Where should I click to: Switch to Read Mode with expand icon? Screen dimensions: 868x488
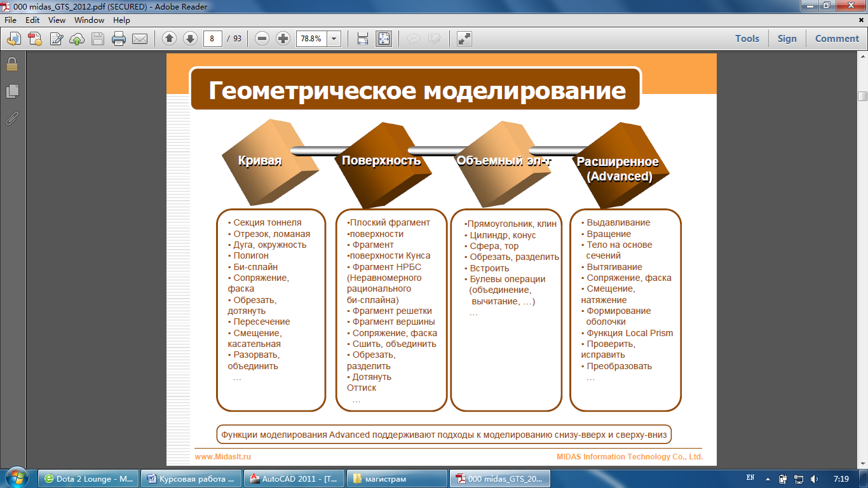[465, 39]
